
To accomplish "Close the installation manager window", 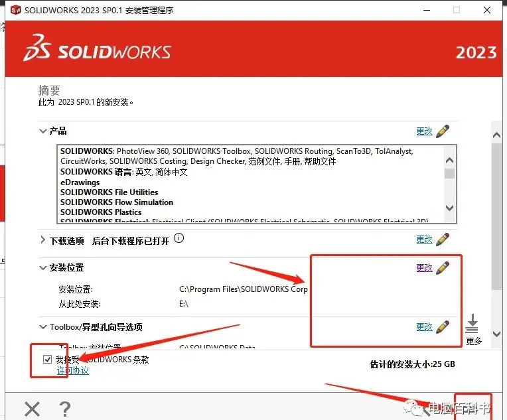I will [x=487, y=10].
